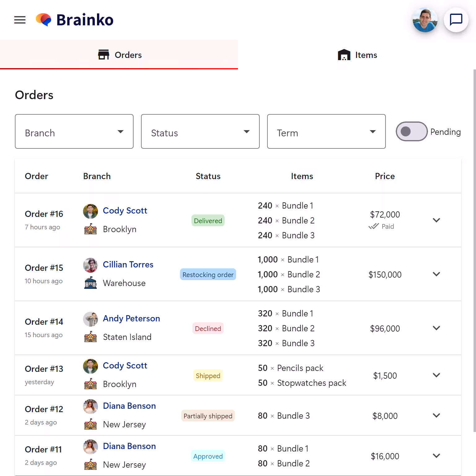The image size is (476, 476).
Task: Click Brooklyn branch icon in Order #16
Action: click(x=90, y=229)
